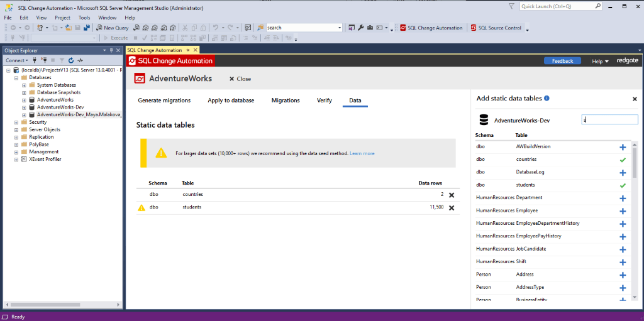Viewport: 644px width, 321px height.
Task: Expand the Security node
Action: tap(16, 122)
